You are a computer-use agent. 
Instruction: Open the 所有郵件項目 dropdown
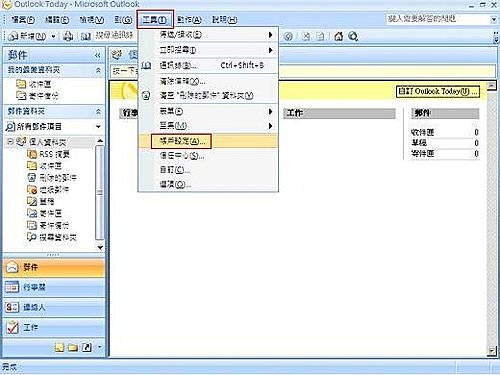(x=98, y=127)
